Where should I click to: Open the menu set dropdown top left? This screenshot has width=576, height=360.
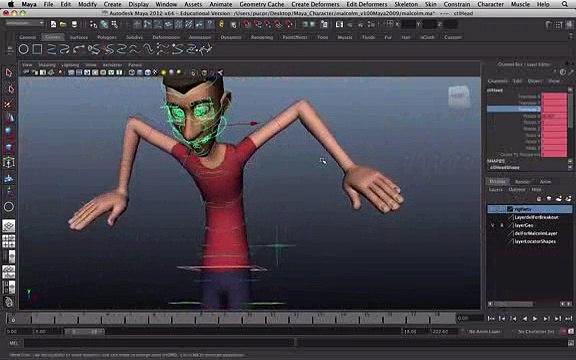(24, 23)
